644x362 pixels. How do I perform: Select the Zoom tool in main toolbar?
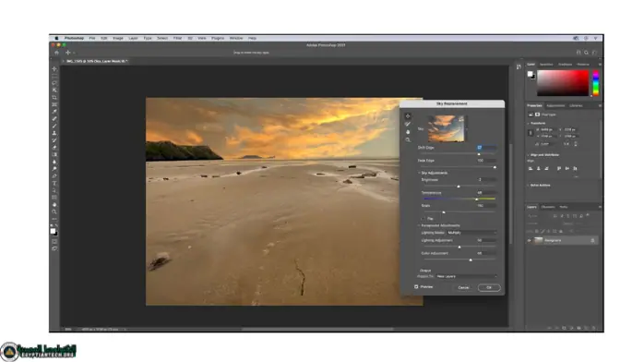coord(54,211)
